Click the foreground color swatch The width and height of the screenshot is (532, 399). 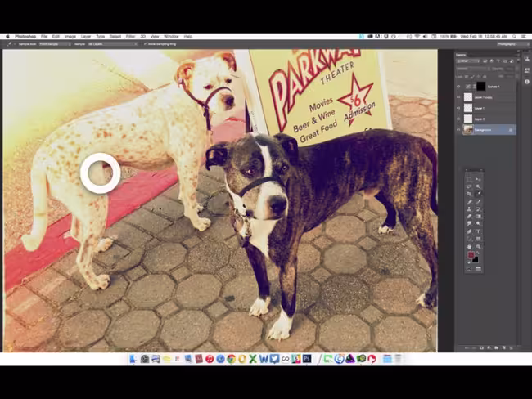pyautogui.click(x=471, y=255)
